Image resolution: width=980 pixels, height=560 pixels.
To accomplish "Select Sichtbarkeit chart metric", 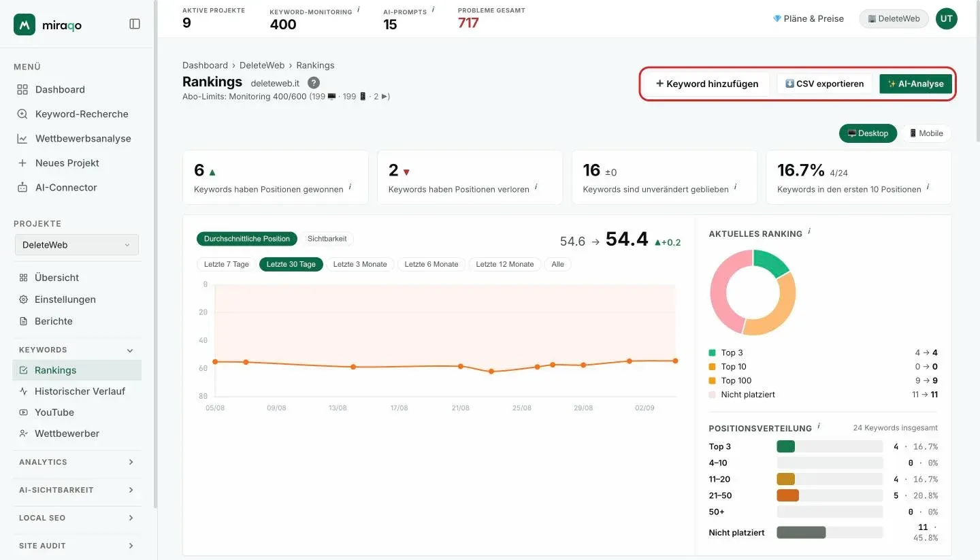I will (x=327, y=239).
